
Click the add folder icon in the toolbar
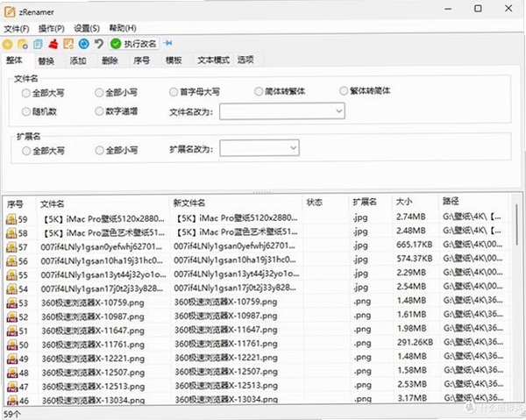(x=23, y=44)
